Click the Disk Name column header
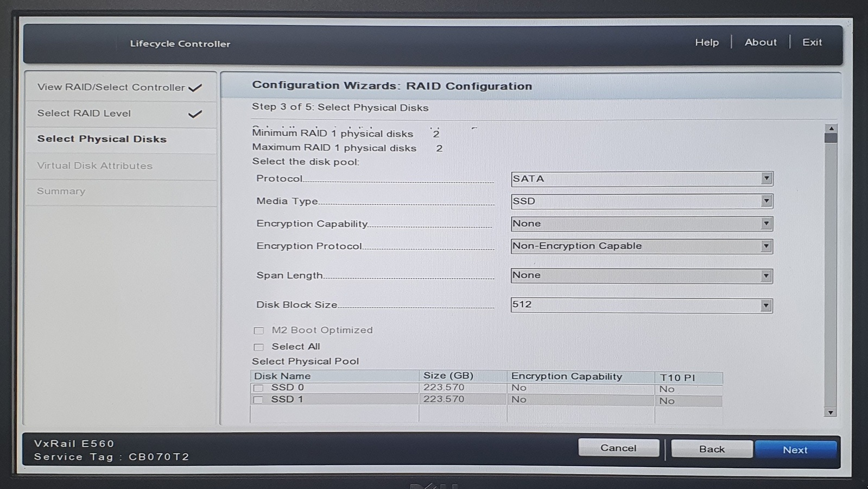Image resolution: width=868 pixels, height=489 pixels. click(x=334, y=376)
